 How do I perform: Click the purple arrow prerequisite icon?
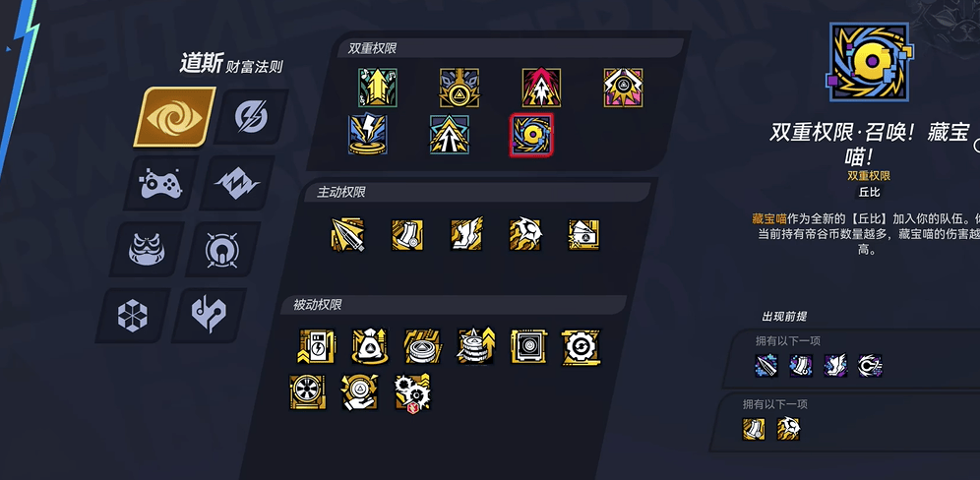coord(765,366)
